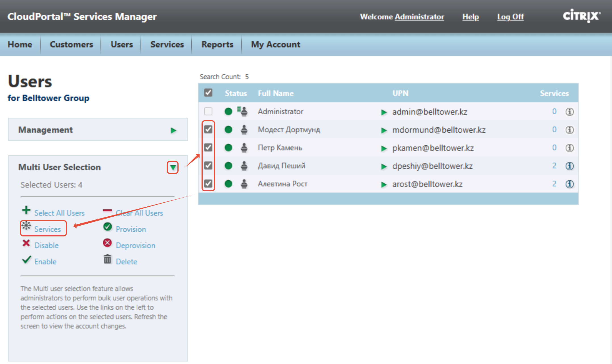The image size is (612, 364).
Task: Check the Administrator row checkbox
Action: [208, 111]
